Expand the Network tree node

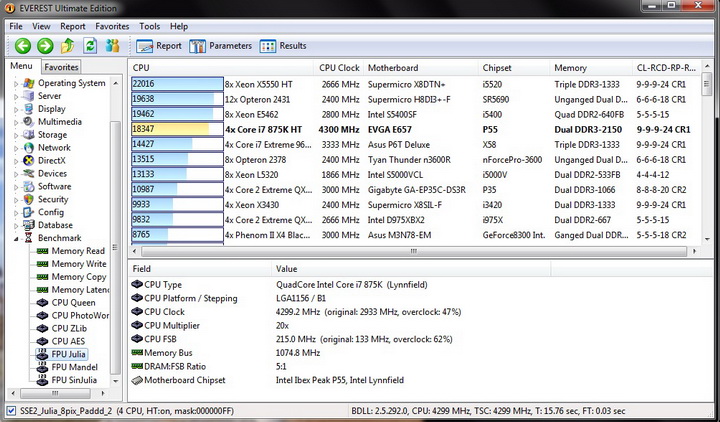[16, 148]
